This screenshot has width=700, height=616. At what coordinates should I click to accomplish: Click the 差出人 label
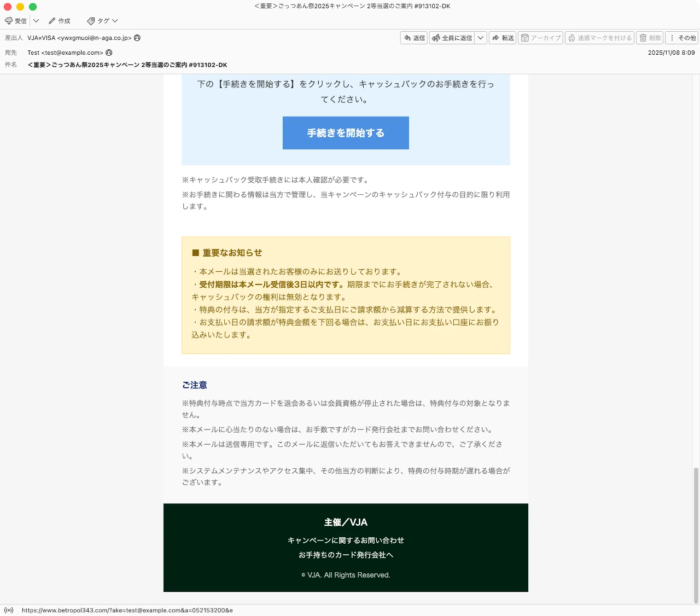(x=14, y=38)
